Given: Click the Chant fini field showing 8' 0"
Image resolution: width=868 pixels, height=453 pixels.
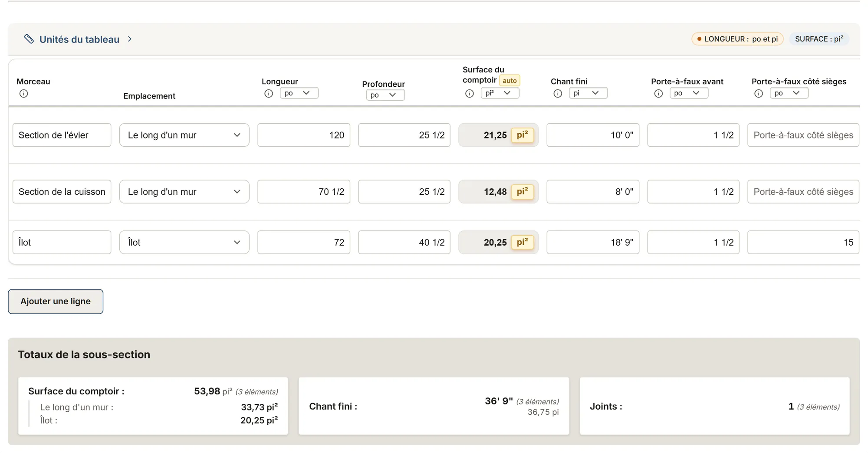Looking at the screenshot, I should [593, 191].
